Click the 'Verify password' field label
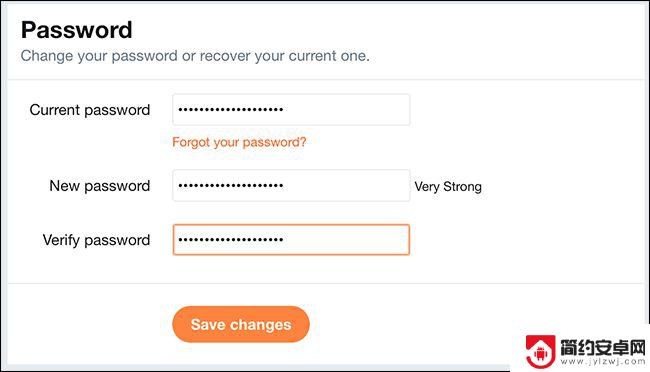The height and width of the screenshot is (372, 650). click(96, 240)
